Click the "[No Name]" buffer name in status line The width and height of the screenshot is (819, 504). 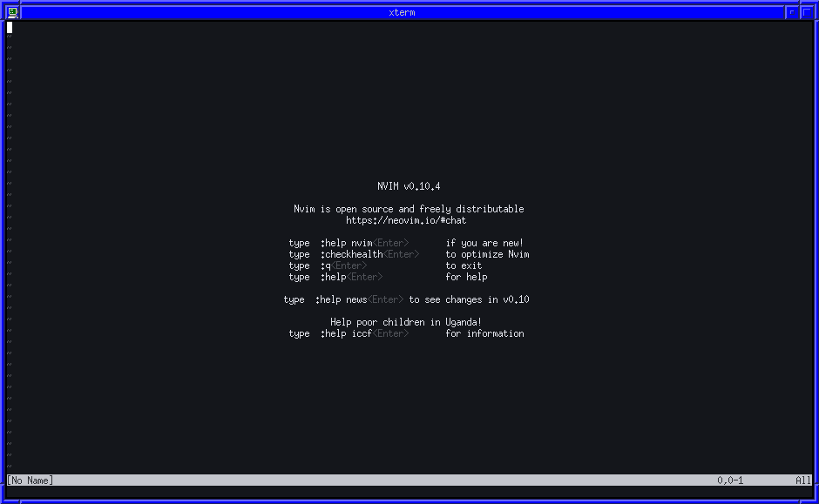pos(30,480)
